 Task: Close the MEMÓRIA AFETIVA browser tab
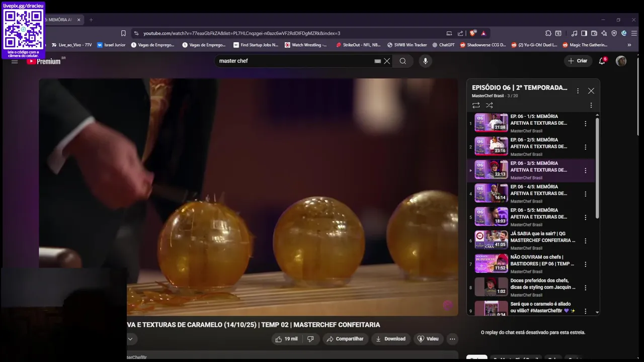point(78,20)
